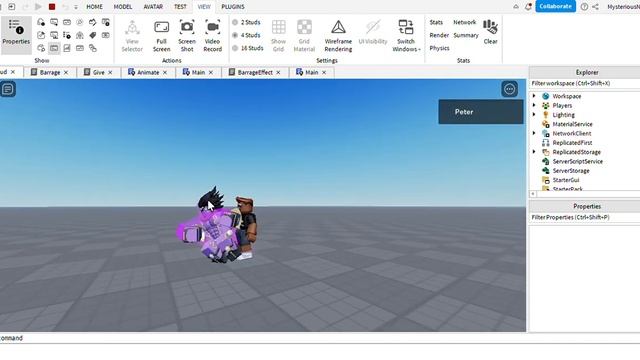This screenshot has width=640, height=360.
Task: Toggle the Summary stats overlay
Action: [x=466, y=36]
